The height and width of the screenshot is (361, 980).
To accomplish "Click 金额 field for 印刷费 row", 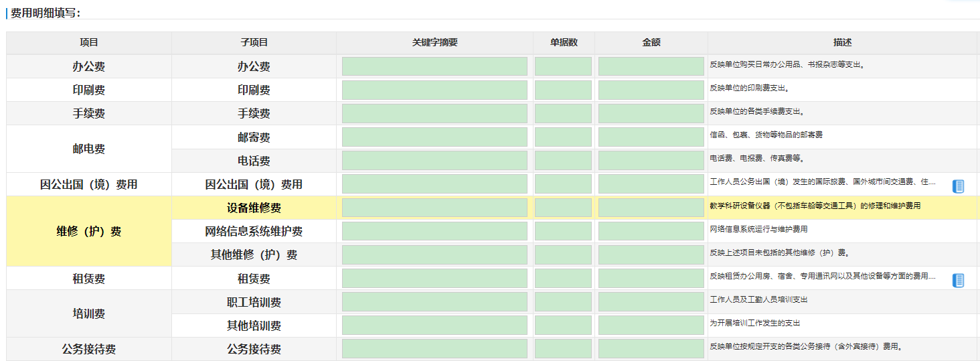I will 651,90.
